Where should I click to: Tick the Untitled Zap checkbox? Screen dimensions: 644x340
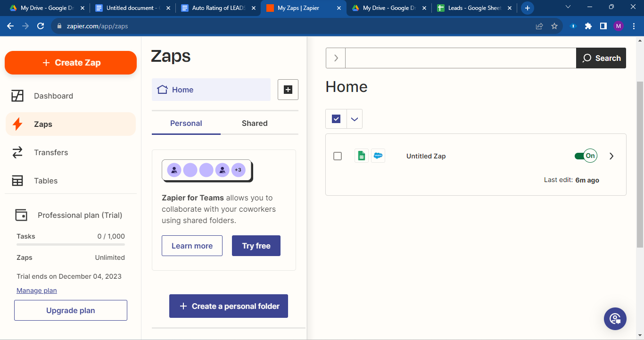pos(338,156)
